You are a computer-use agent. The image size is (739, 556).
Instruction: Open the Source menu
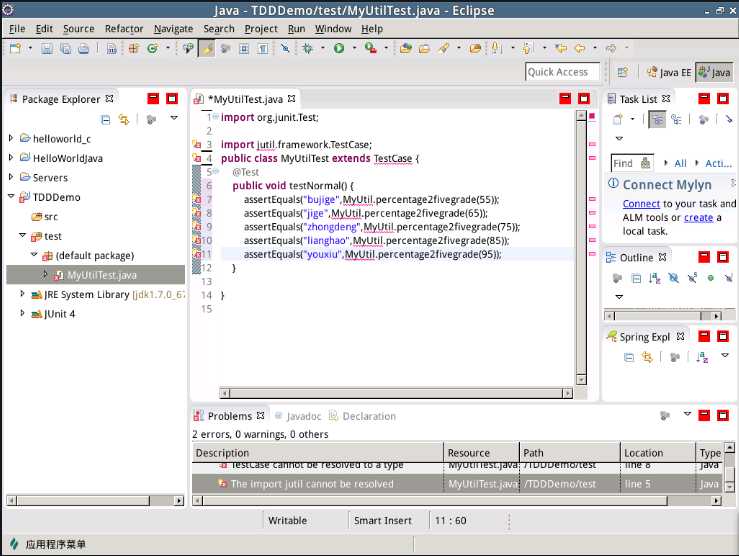coord(79,29)
